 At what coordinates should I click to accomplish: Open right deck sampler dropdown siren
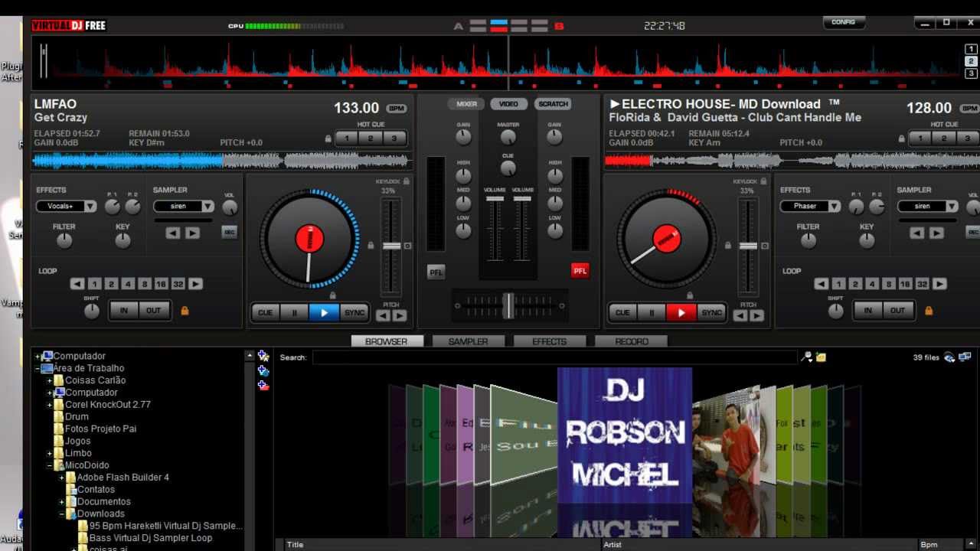point(928,207)
